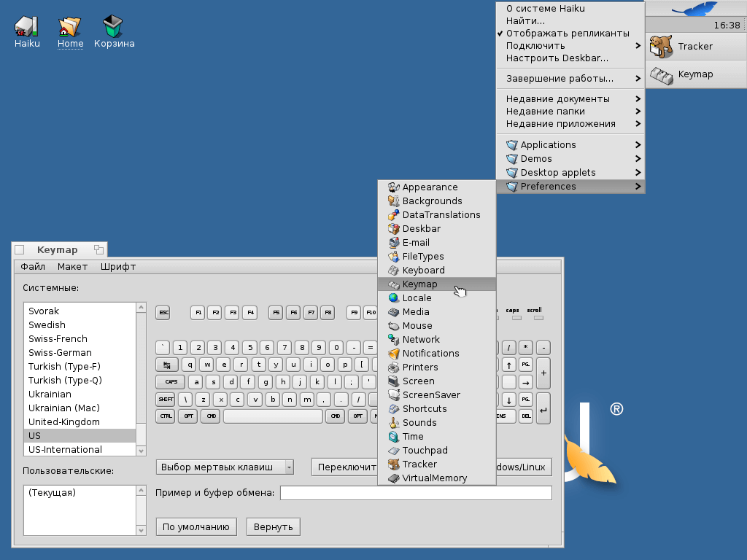Open Deskbar preferences entry
This screenshot has width=747, height=560.
pyautogui.click(x=437, y=228)
